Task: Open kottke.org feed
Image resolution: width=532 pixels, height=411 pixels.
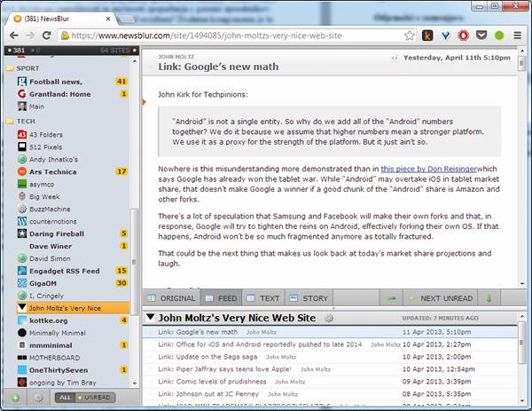Action: click(73, 320)
